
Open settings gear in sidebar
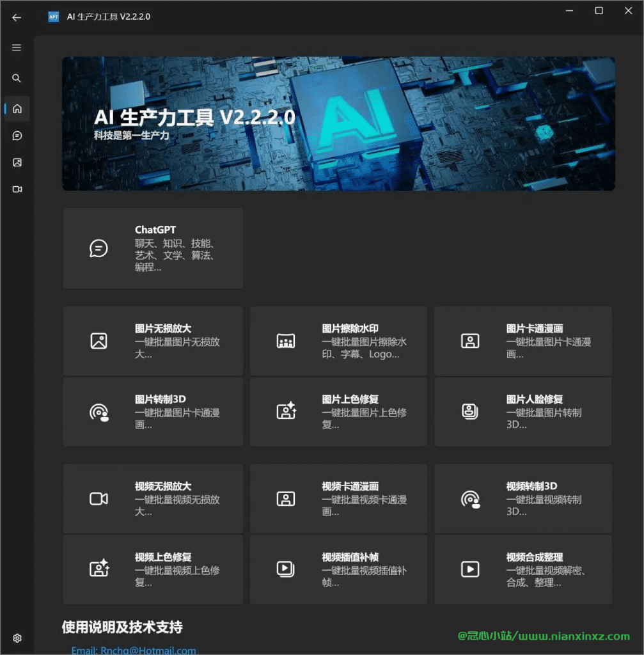click(x=17, y=638)
